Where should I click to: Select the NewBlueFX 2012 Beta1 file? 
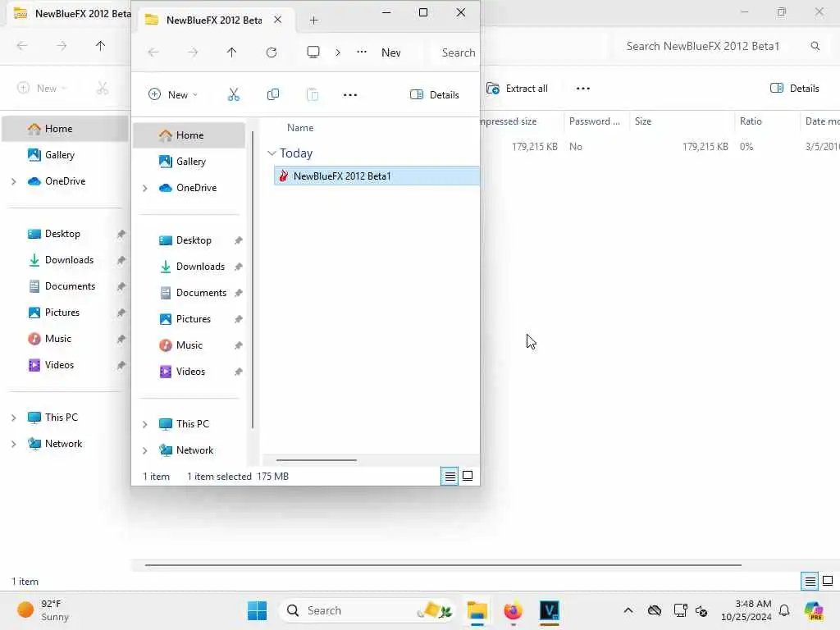[377, 176]
